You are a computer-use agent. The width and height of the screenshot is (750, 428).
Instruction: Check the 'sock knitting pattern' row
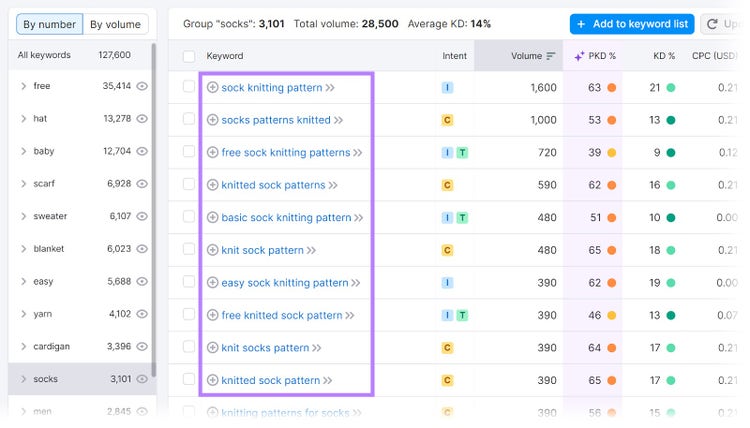point(189,87)
